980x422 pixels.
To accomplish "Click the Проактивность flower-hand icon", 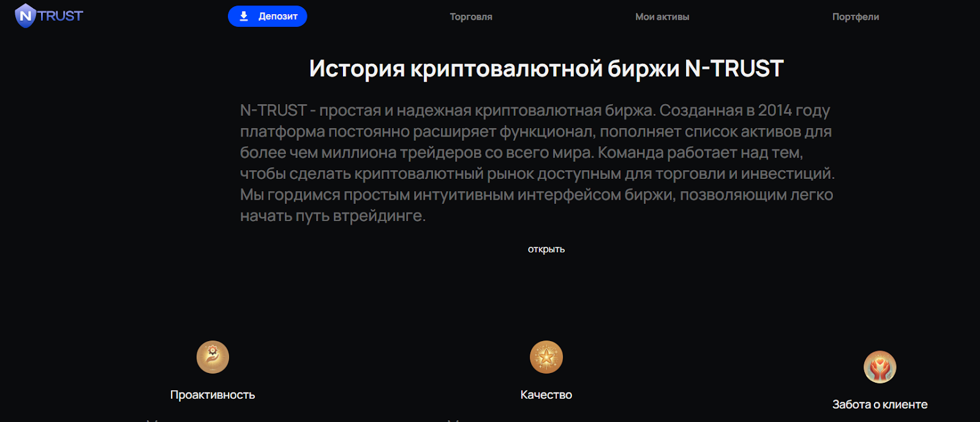I will click(213, 357).
